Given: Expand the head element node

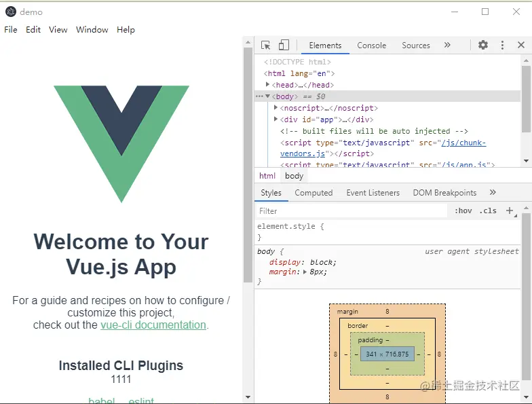Looking at the screenshot, I should click(267, 84).
